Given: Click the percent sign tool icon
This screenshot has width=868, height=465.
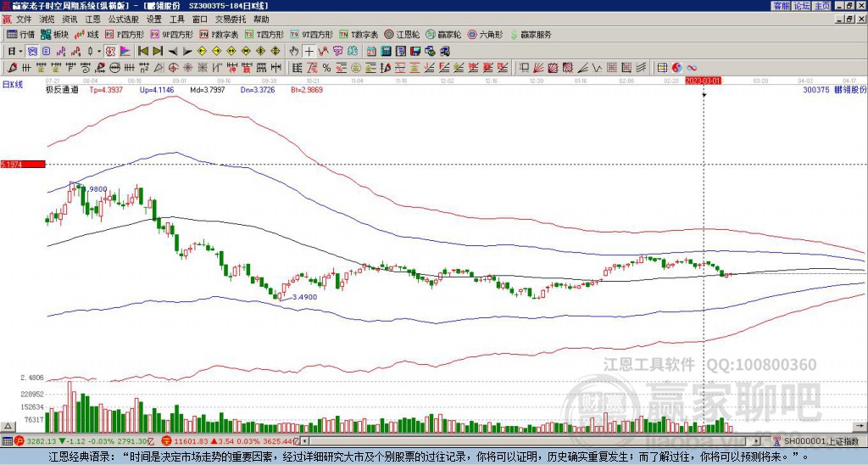Looking at the screenshot, I should pyautogui.click(x=326, y=68).
